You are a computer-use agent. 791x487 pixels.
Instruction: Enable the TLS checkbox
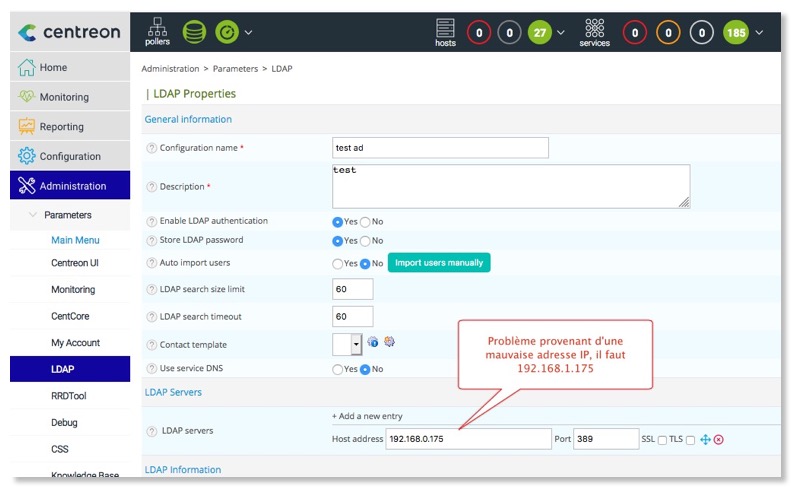click(690, 440)
